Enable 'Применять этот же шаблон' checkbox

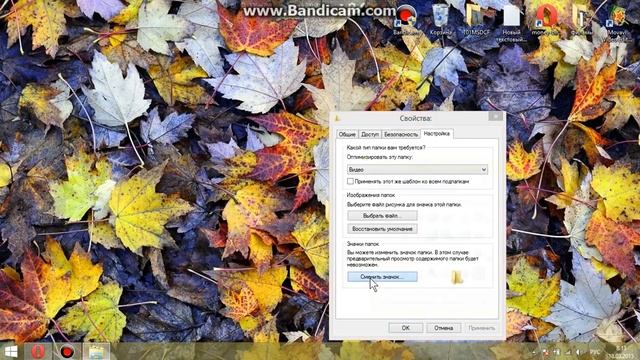(350, 181)
